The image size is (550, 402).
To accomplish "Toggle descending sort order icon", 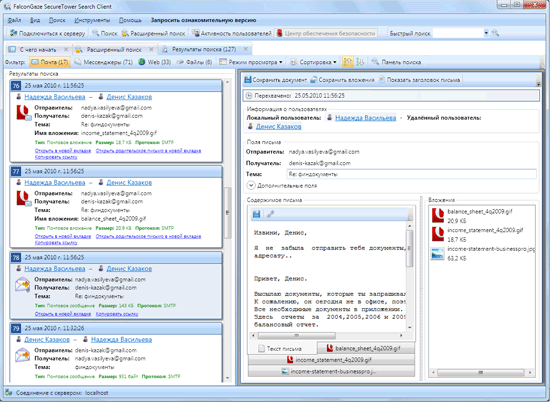I will [x=360, y=62].
